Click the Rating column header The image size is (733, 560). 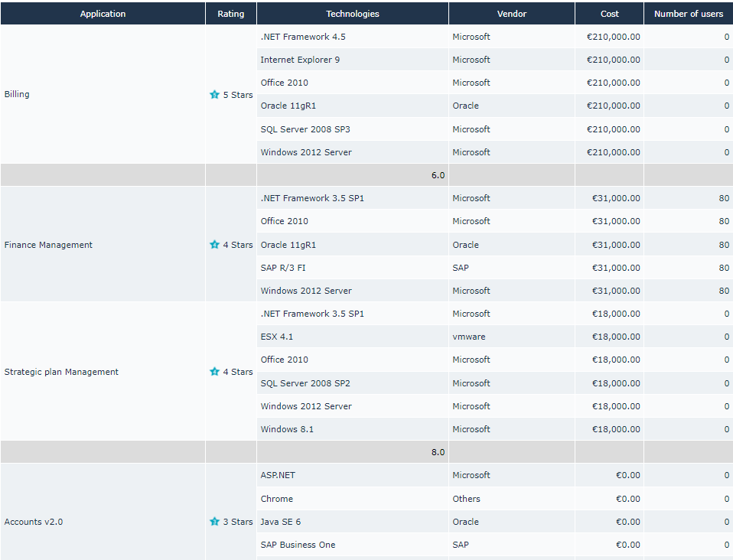pyautogui.click(x=230, y=14)
